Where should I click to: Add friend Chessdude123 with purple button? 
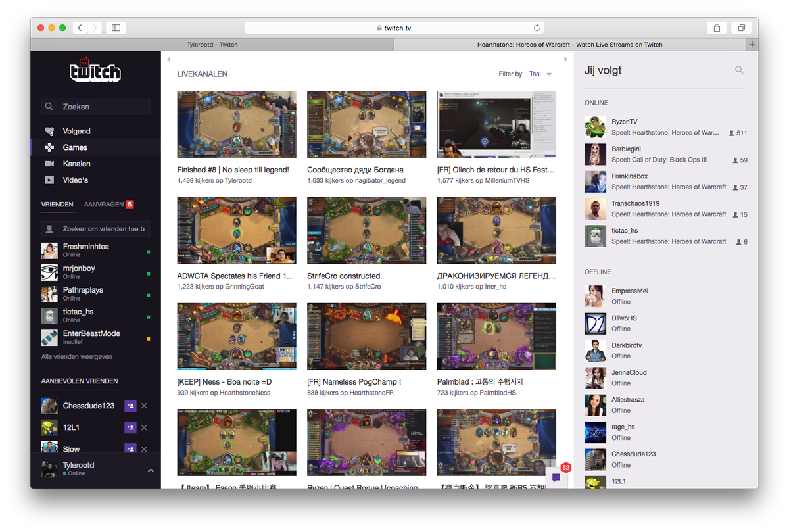[130, 406]
